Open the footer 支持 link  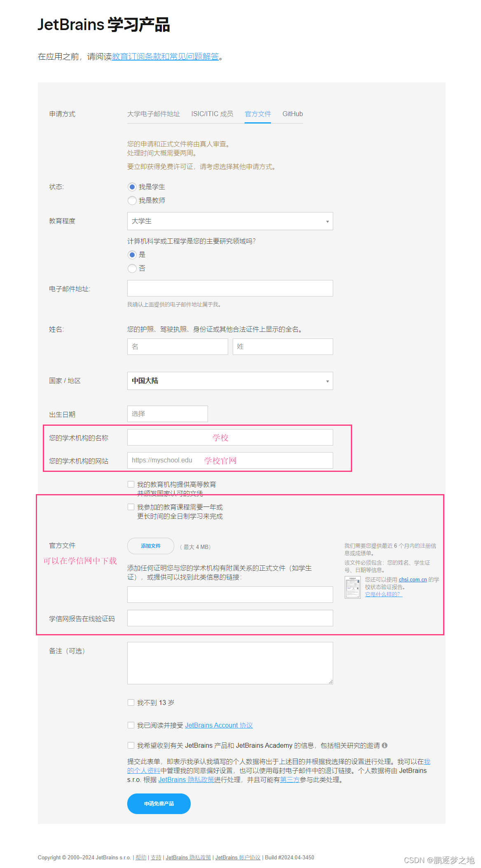(156, 857)
